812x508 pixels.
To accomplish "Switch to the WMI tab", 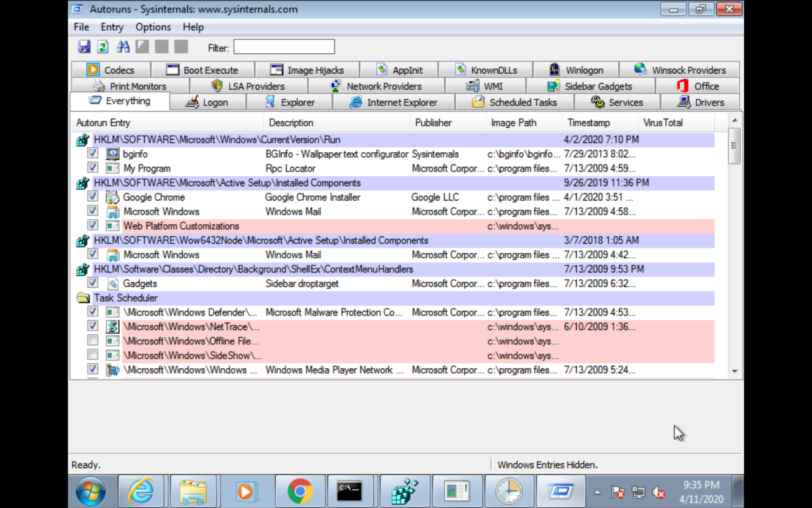I will [485, 86].
